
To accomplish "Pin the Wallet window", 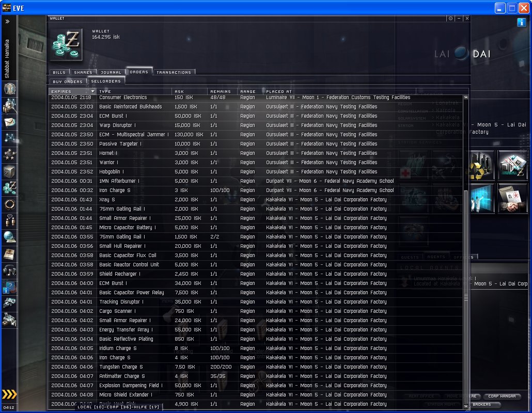I will point(450,18).
